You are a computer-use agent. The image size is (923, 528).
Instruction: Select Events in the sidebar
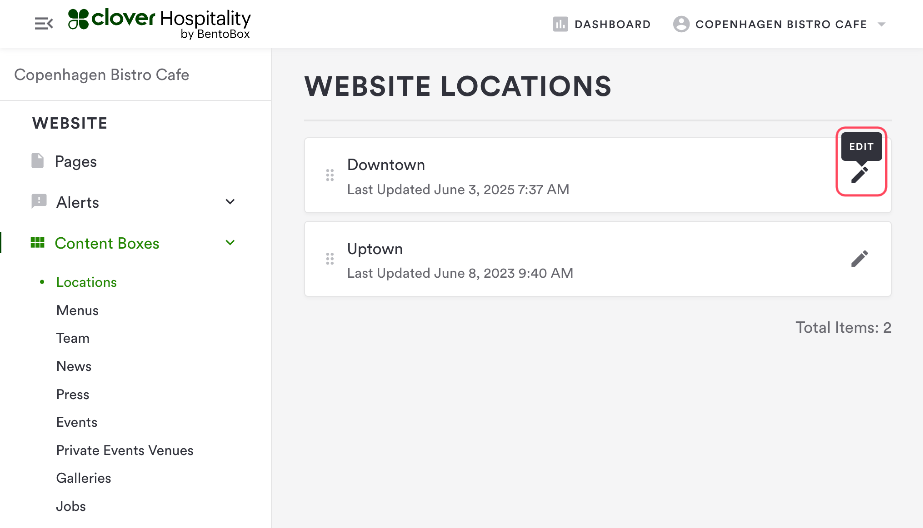click(x=77, y=422)
